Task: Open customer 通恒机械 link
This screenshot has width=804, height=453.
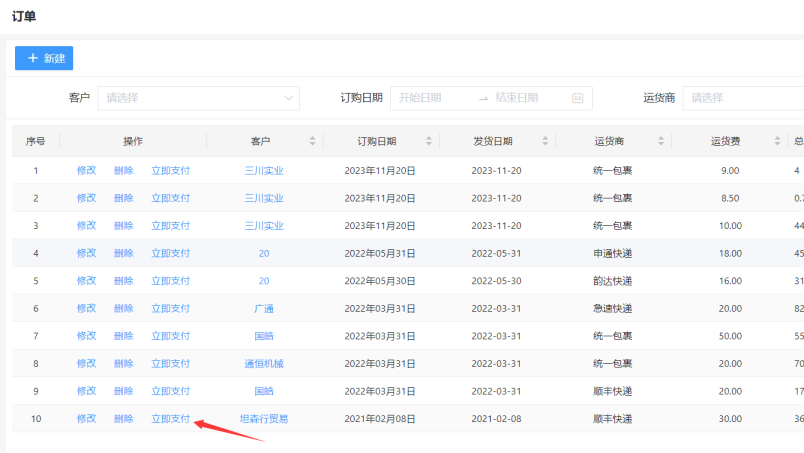Action: coord(264,364)
